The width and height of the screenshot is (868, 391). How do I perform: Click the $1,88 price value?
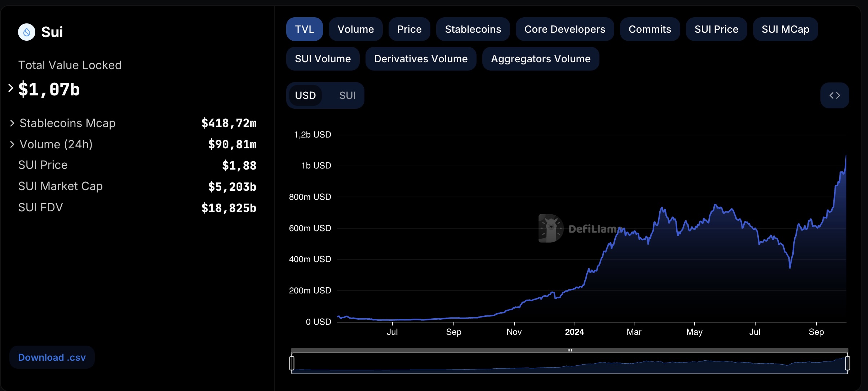[x=239, y=166]
